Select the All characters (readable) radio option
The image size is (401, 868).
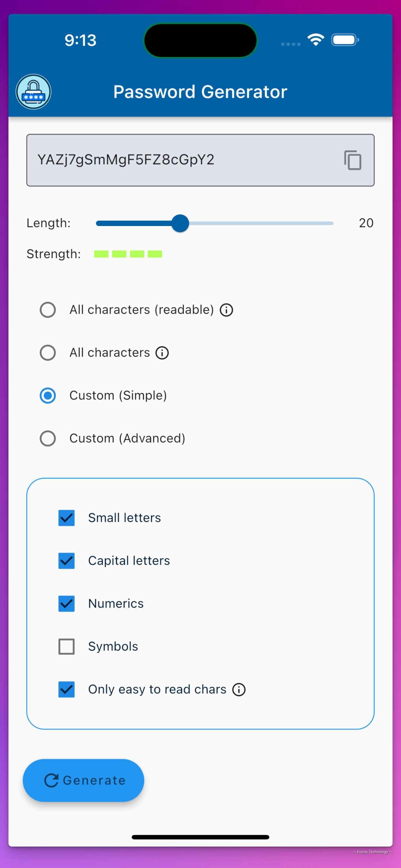(48, 310)
